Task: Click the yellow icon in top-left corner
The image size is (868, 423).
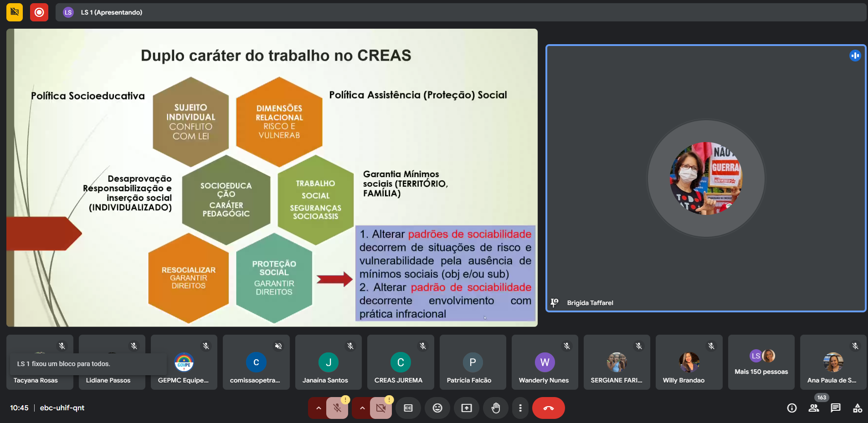Action: click(x=15, y=12)
